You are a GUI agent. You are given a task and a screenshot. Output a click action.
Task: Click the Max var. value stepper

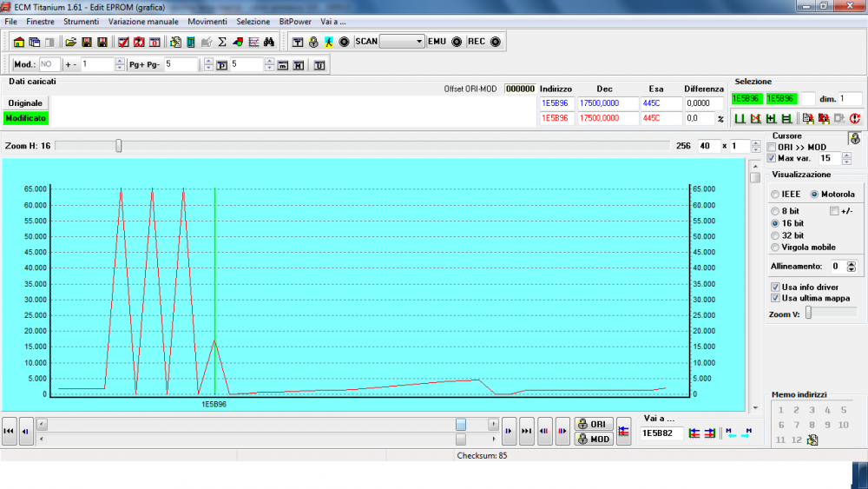coord(846,159)
